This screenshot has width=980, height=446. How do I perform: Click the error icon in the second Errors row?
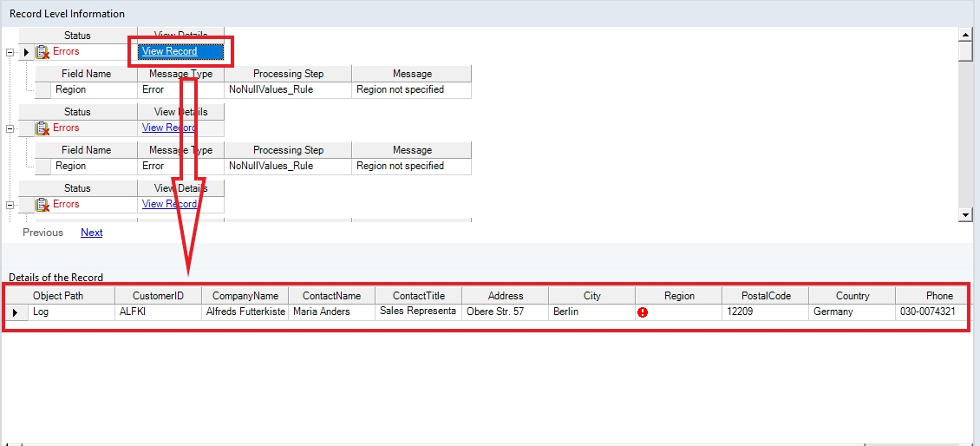42,128
